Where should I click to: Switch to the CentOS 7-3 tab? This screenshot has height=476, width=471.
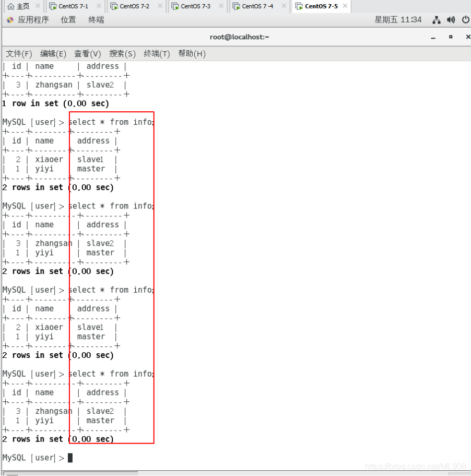pos(195,6)
